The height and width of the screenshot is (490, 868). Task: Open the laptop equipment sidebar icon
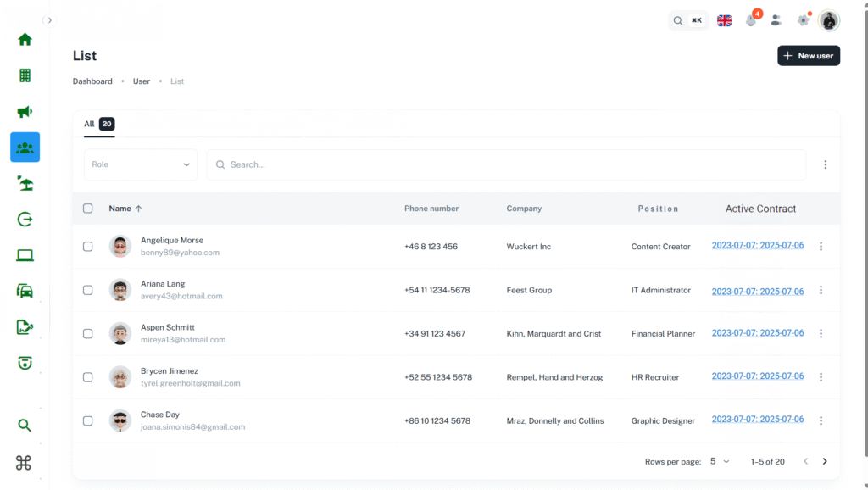25,255
